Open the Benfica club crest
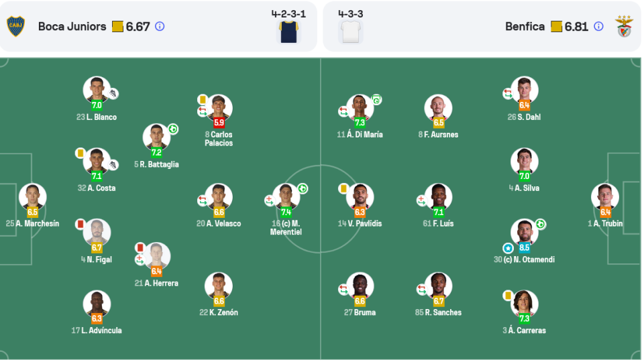 625,26
